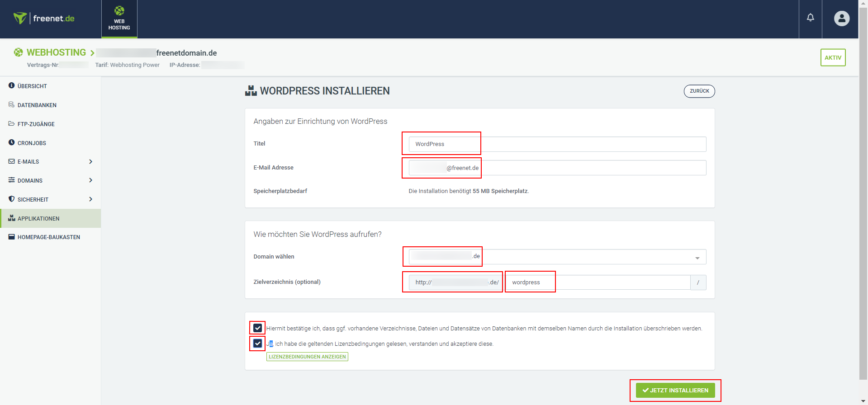Screen dimensions: 868x405
Task: Click the Datenbanken database icon
Action: pyautogui.click(x=12, y=104)
